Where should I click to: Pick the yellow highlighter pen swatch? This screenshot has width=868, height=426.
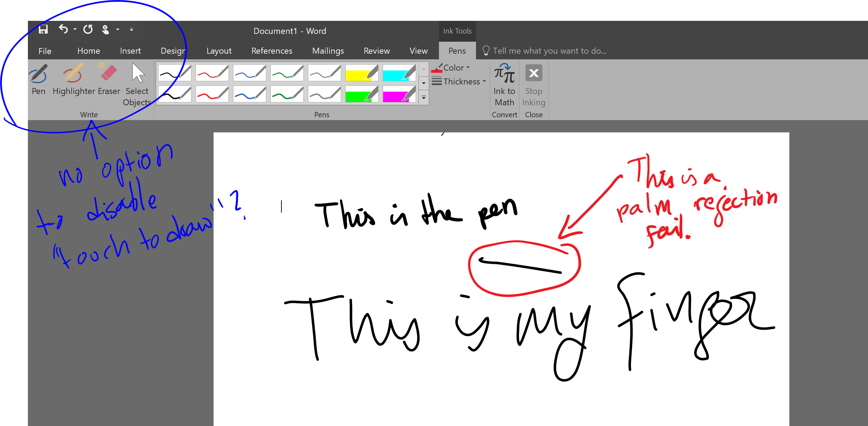tap(361, 73)
